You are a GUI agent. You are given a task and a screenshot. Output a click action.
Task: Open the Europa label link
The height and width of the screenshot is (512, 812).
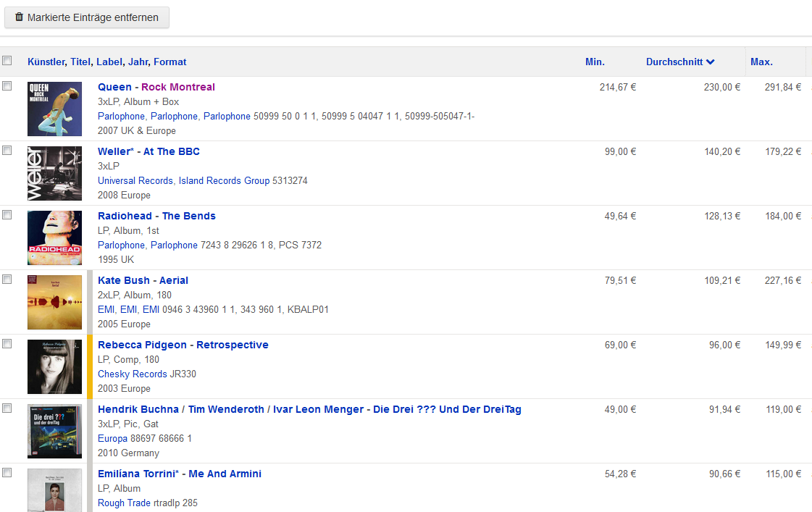(112, 438)
